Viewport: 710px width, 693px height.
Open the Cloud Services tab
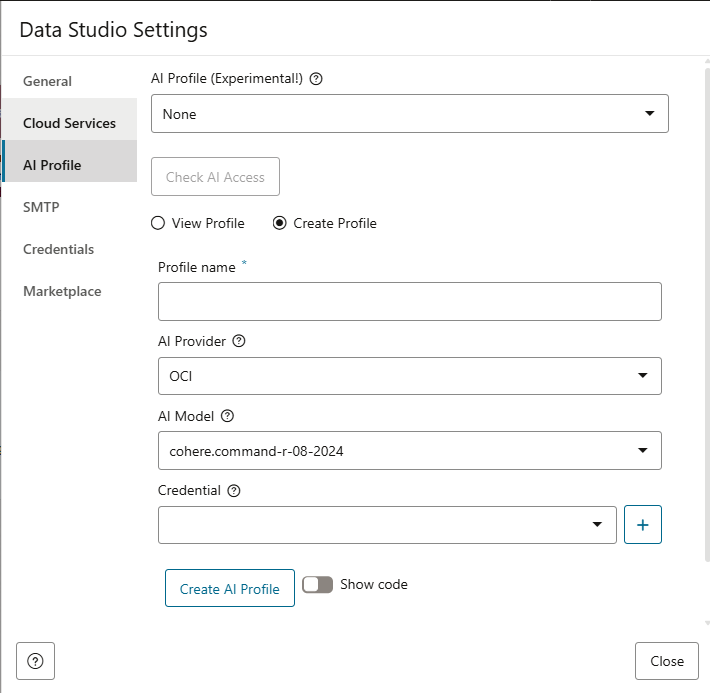[69, 123]
